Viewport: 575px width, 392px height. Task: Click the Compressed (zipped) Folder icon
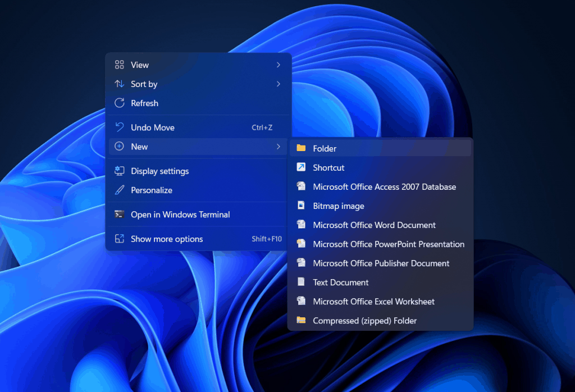coord(302,321)
